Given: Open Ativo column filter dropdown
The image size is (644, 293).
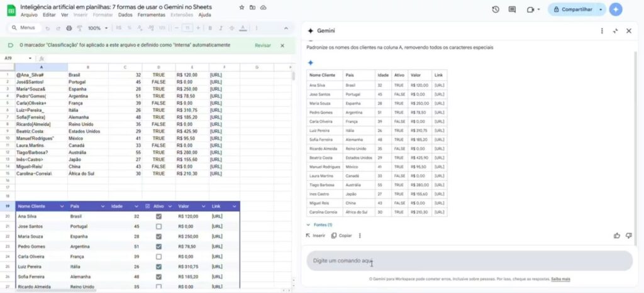Looking at the screenshot, I should [x=170, y=206].
